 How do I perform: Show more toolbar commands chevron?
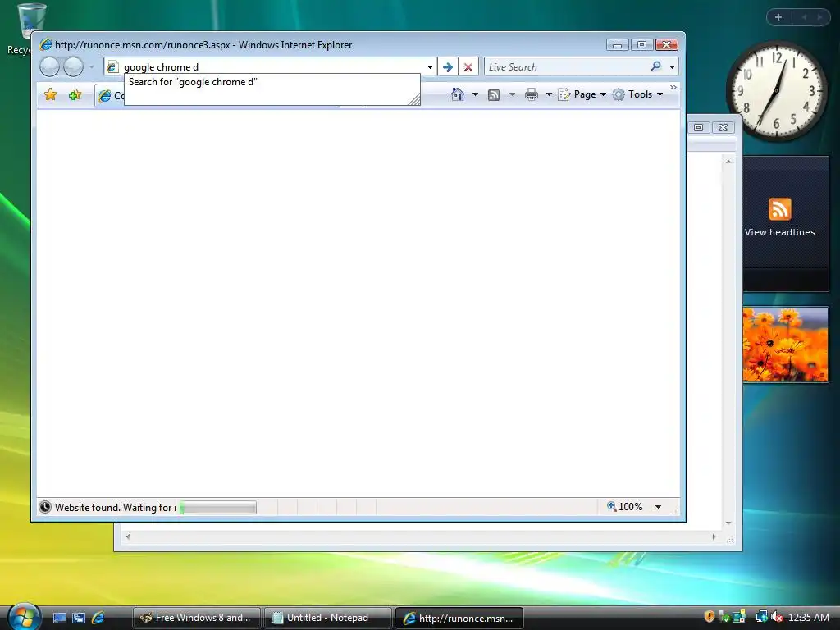[673, 87]
